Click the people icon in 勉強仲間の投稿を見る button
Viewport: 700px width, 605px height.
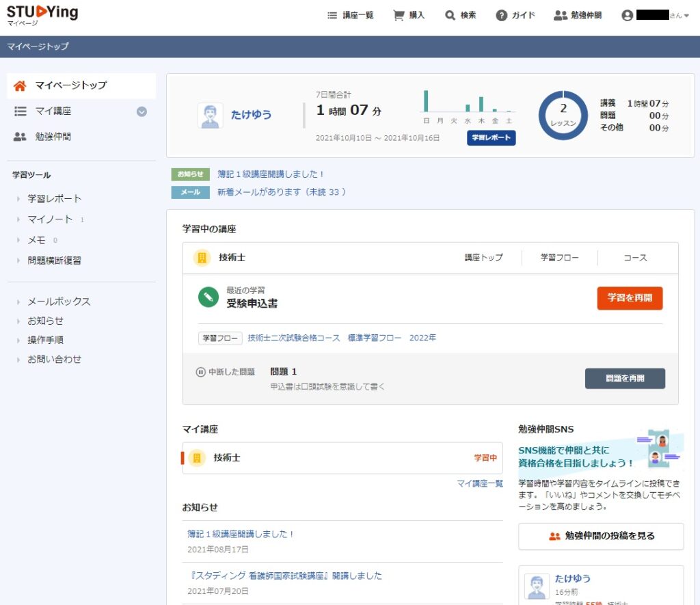(554, 536)
